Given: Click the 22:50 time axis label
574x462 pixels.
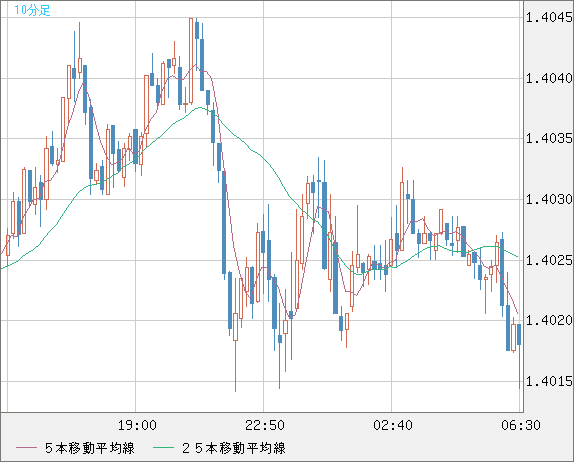Looking at the screenshot, I should point(265,425).
